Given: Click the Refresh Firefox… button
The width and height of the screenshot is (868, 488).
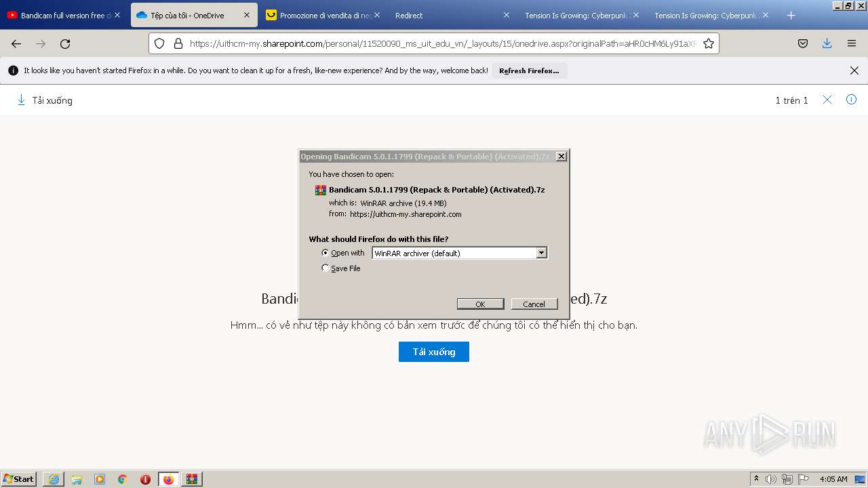Looking at the screenshot, I should [x=529, y=70].
